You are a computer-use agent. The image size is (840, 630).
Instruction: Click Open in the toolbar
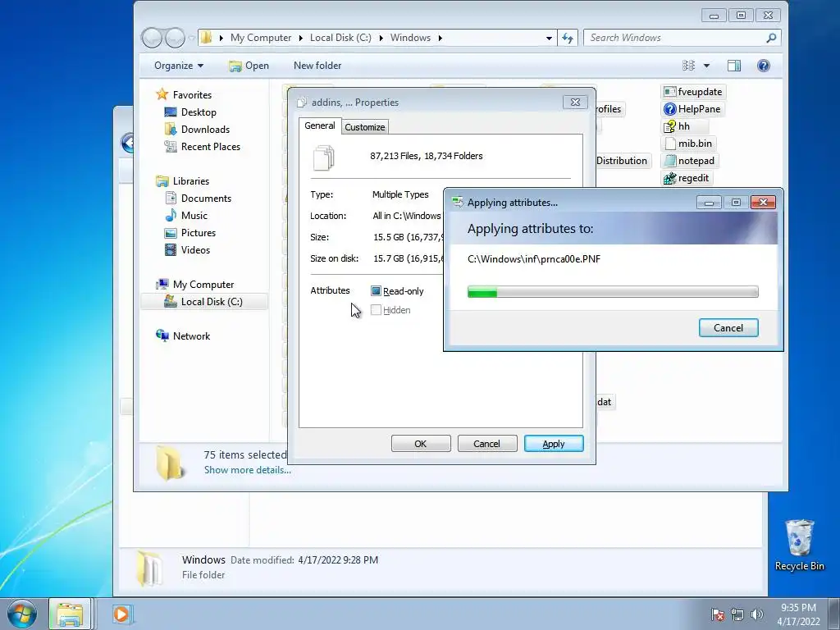tap(249, 66)
